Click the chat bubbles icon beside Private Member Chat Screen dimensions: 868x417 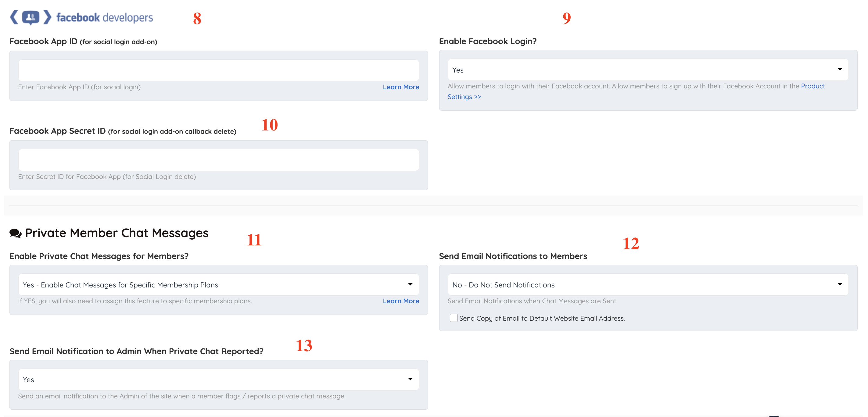[x=16, y=233]
